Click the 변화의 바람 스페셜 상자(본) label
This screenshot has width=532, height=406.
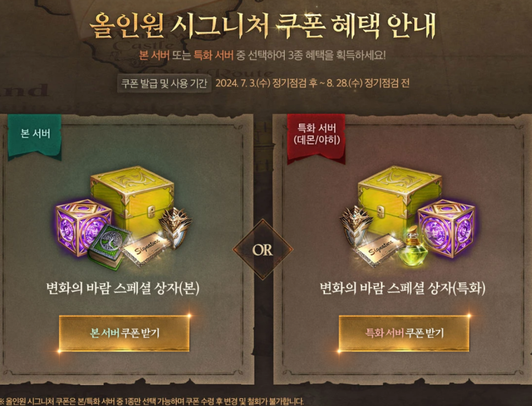pyautogui.click(x=122, y=288)
